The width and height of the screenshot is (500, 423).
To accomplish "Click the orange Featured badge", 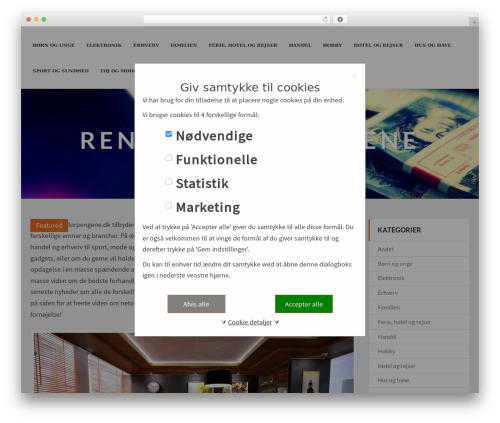I will pos(49,225).
